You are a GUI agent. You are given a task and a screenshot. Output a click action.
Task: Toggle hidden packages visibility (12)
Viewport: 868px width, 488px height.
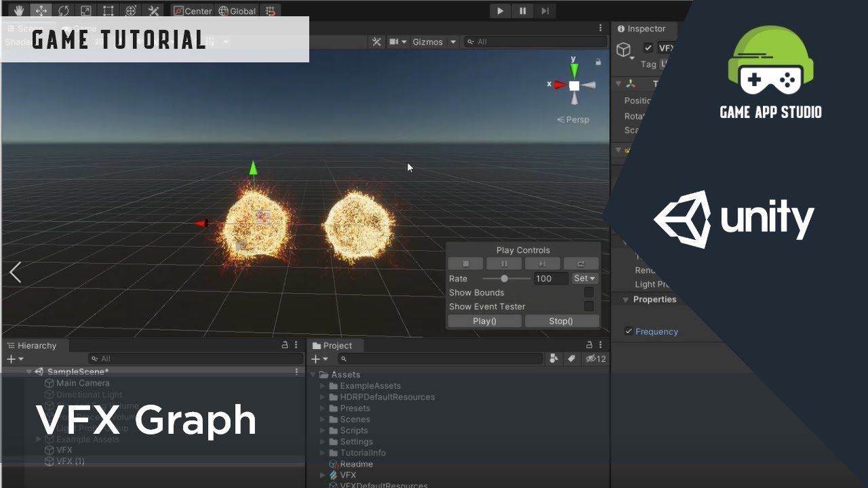pyautogui.click(x=595, y=359)
